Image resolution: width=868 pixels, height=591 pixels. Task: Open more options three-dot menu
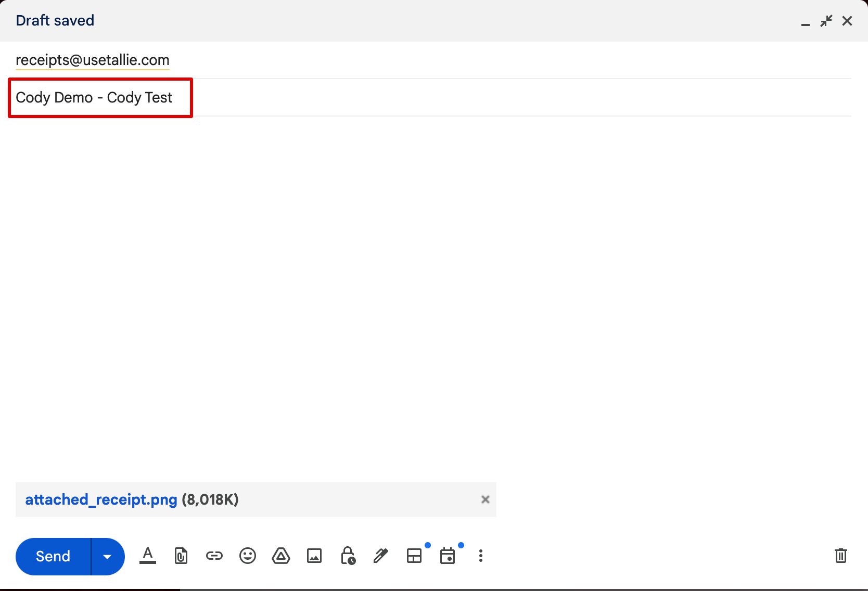tap(481, 556)
